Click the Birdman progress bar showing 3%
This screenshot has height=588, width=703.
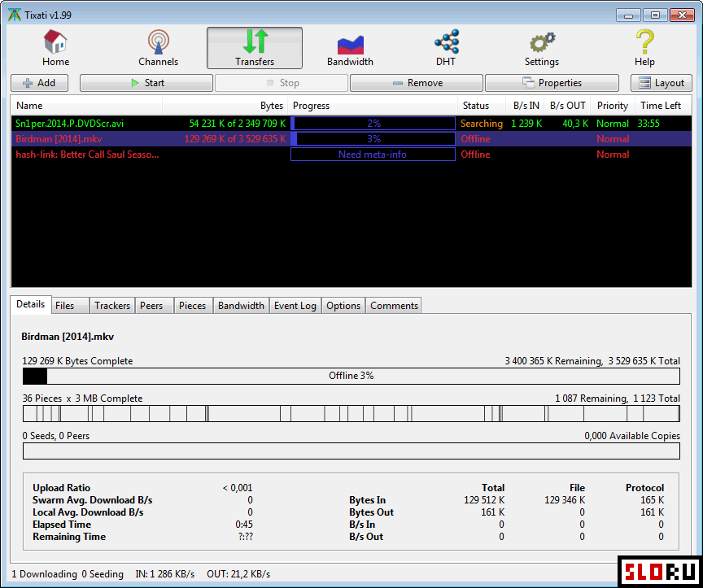click(373, 139)
